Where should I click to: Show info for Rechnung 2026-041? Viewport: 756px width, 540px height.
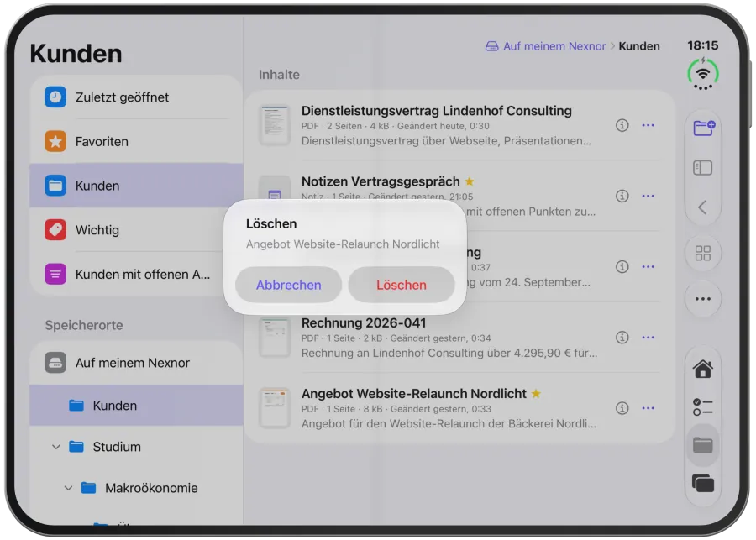click(622, 338)
